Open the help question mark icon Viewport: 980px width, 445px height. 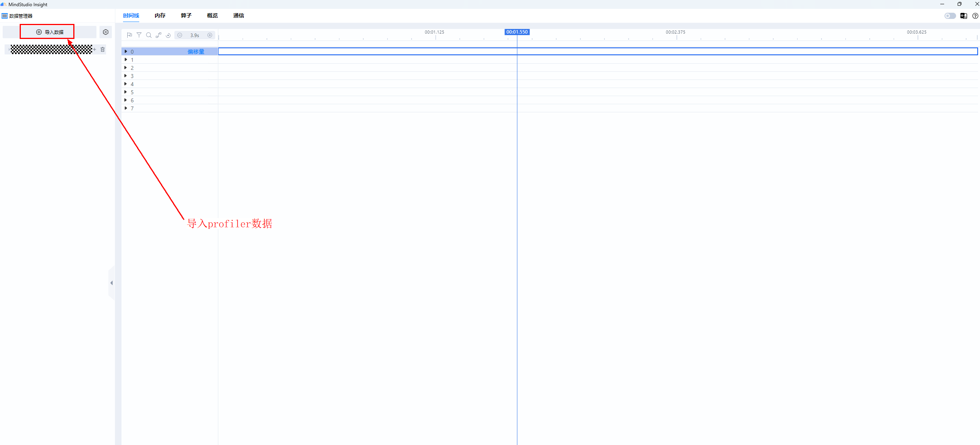(975, 16)
